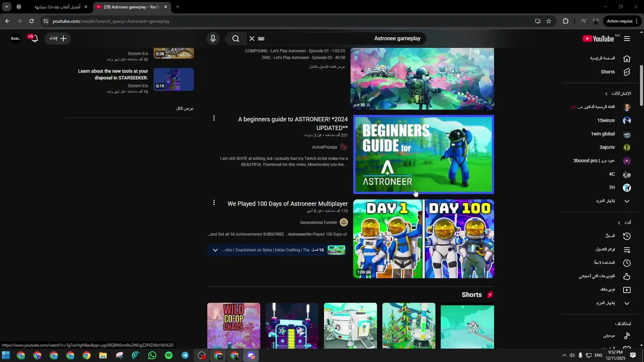Open the Create button
The height and width of the screenshot is (362, 644).
pos(58,38)
